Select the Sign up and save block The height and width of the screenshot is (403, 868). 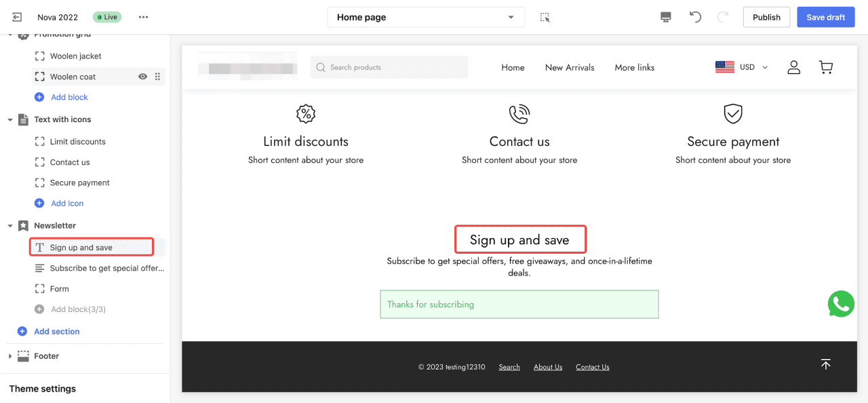point(92,247)
